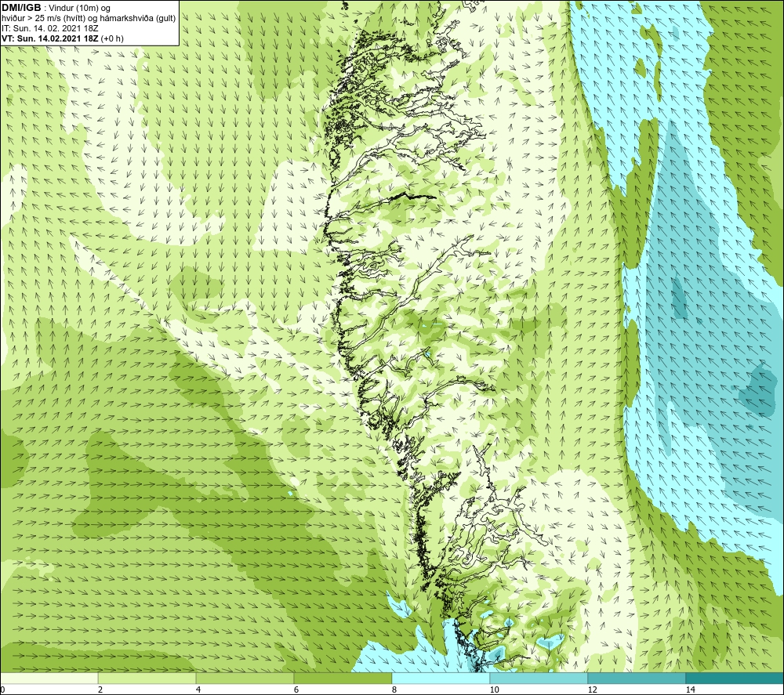
Task: Click the DMI/IGB title text
Action: coord(21,8)
